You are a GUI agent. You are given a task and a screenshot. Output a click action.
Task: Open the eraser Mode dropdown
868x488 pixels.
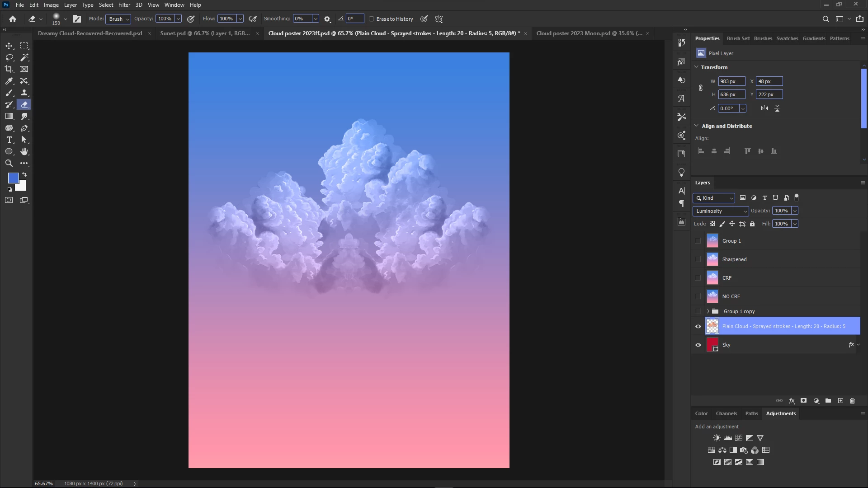point(118,19)
